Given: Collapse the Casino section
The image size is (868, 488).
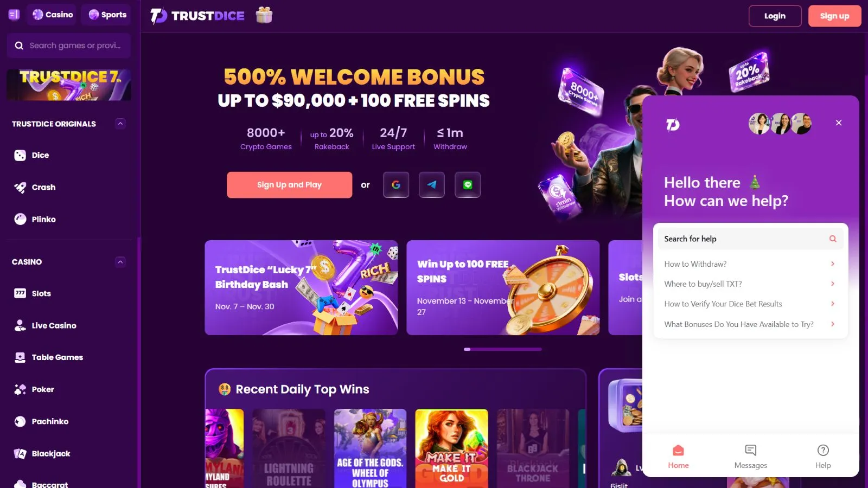Looking at the screenshot, I should (120, 262).
